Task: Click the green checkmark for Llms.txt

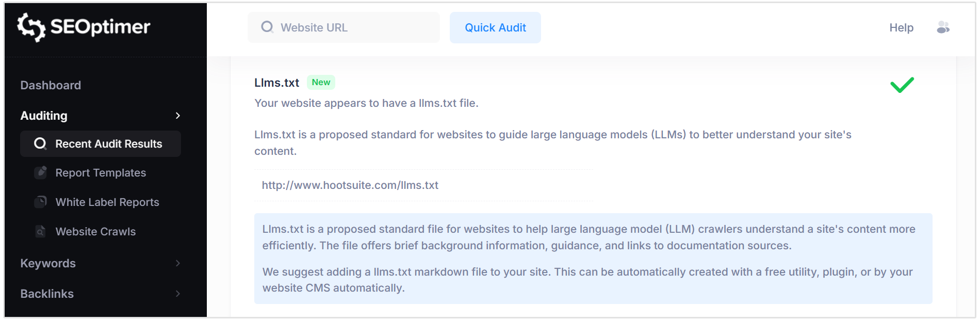Action: click(x=902, y=84)
